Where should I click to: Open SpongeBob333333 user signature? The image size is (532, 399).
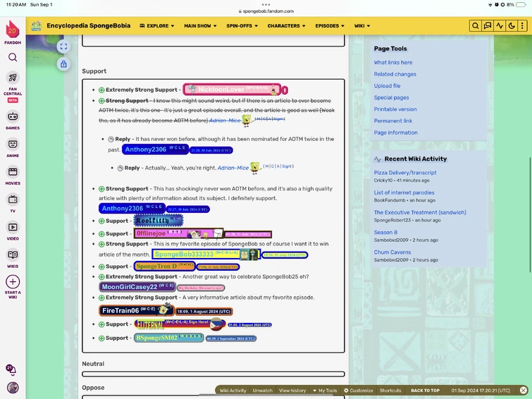[206, 254]
